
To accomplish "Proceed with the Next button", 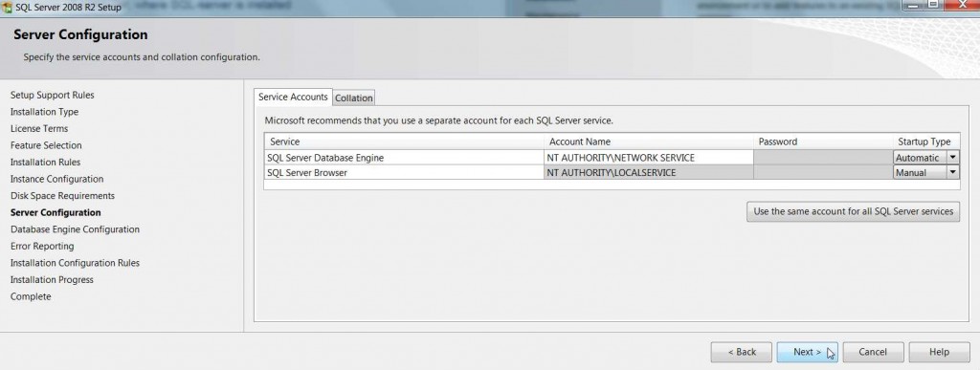I will click(x=808, y=352).
